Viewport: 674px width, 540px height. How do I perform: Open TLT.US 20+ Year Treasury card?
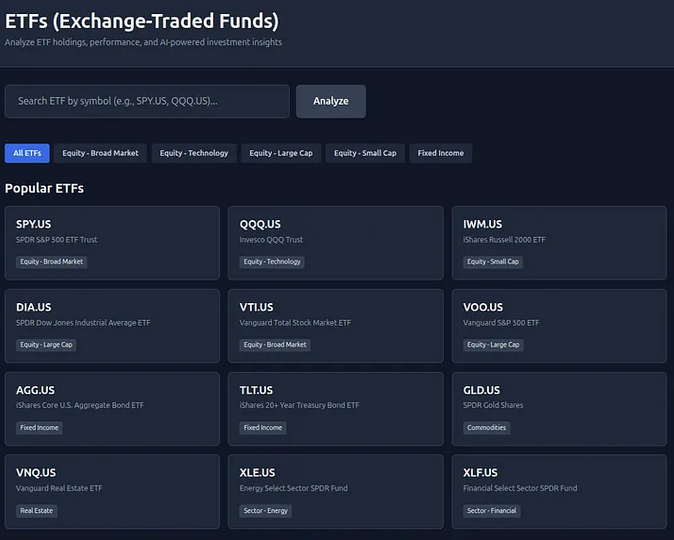point(335,408)
